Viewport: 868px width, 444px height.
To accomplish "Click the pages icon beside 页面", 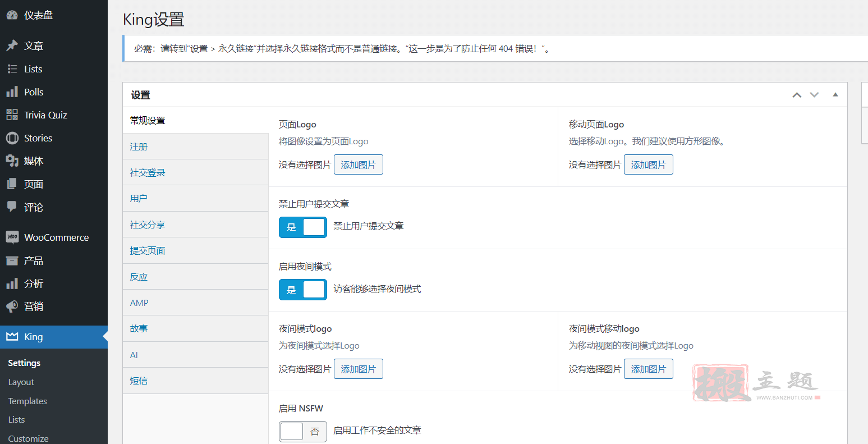I will tap(12, 184).
